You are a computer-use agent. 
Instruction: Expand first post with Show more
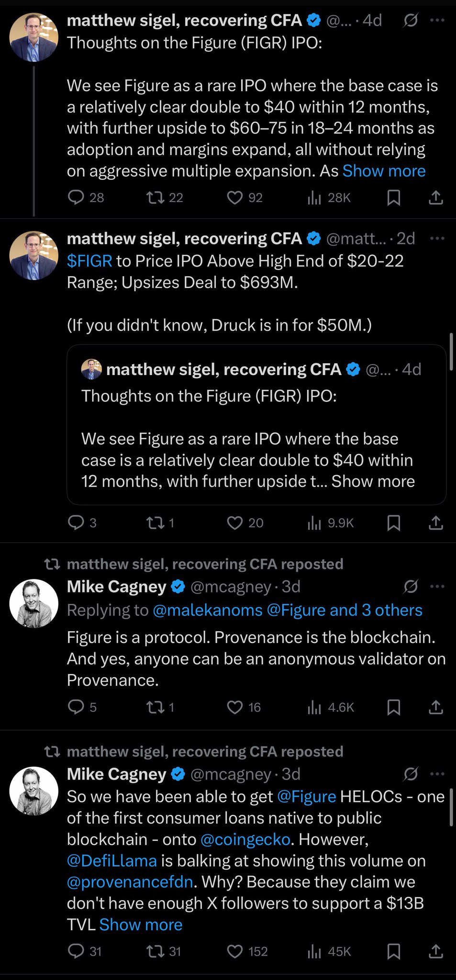tap(384, 171)
